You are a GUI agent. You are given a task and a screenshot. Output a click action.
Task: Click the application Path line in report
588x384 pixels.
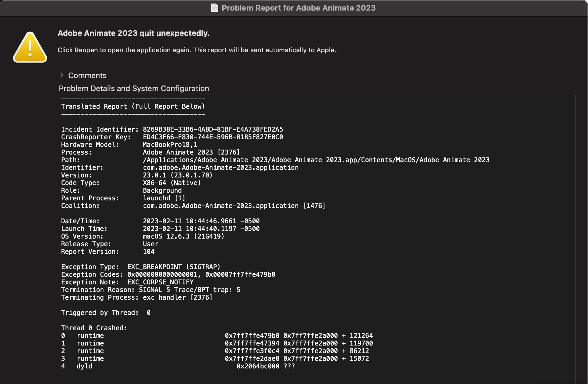click(x=316, y=160)
